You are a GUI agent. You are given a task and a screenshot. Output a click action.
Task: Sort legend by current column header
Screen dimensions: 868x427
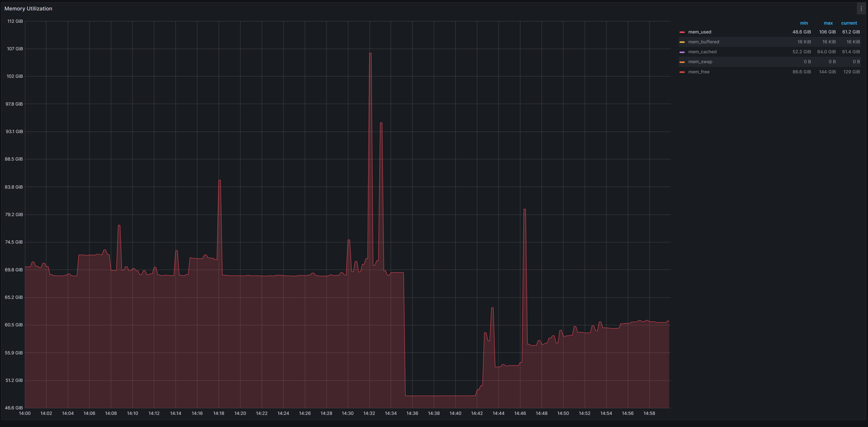[849, 23]
